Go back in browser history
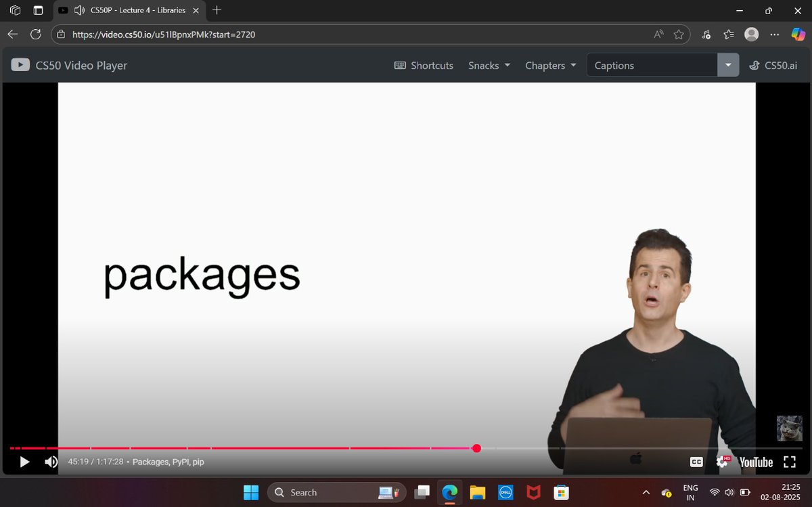Image resolution: width=812 pixels, height=507 pixels. click(x=13, y=34)
